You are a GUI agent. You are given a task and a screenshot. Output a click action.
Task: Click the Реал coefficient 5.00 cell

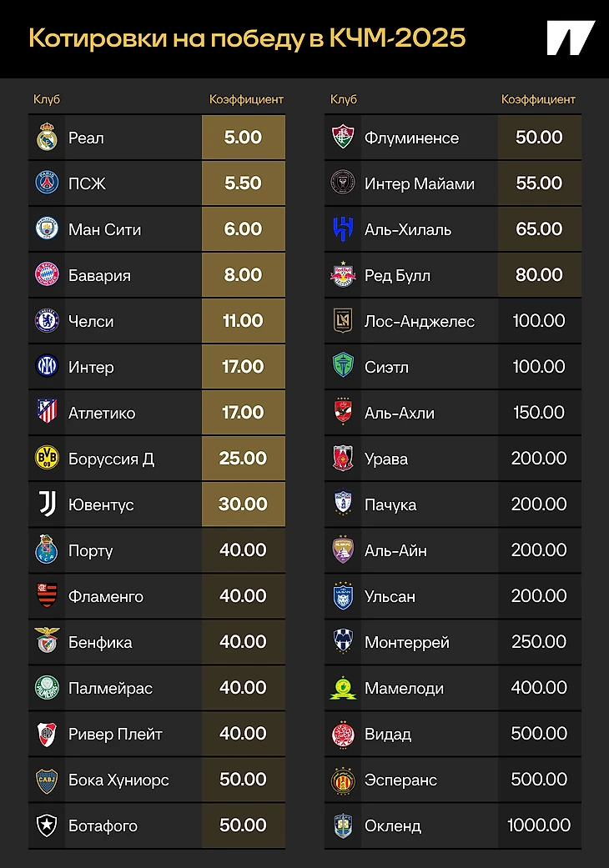coord(244,138)
